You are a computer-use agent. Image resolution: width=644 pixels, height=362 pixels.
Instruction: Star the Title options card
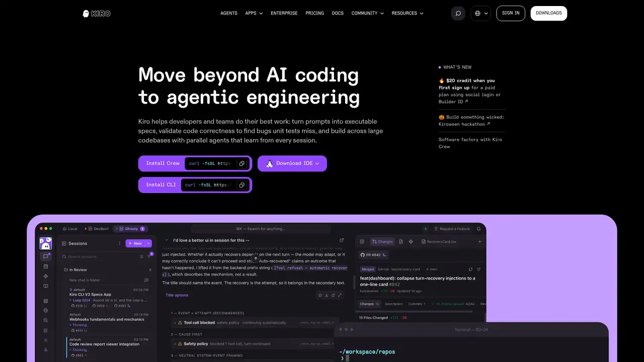pyautogui.click(x=319, y=295)
